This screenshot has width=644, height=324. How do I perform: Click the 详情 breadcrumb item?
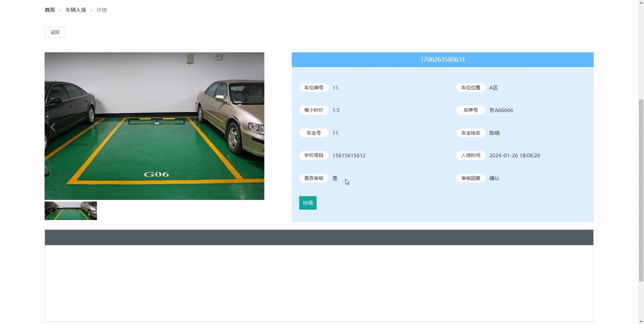[102, 10]
